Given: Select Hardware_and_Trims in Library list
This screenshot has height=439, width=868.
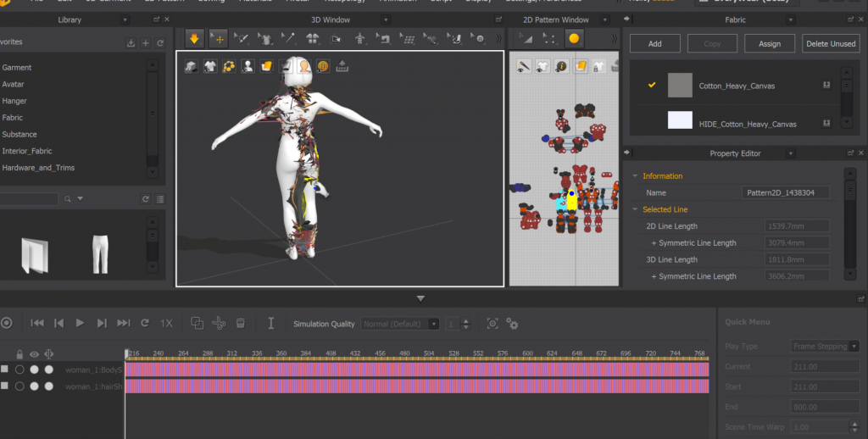Looking at the screenshot, I should pos(38,168).
